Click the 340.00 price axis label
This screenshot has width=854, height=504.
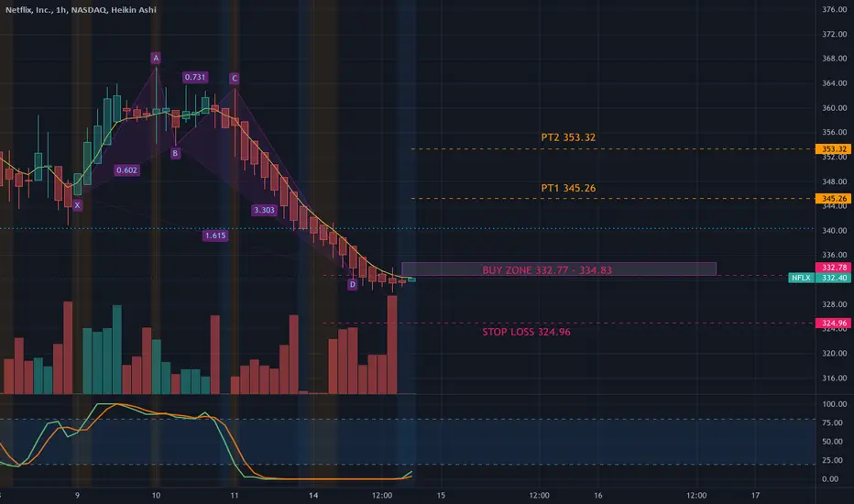point(835,231)
